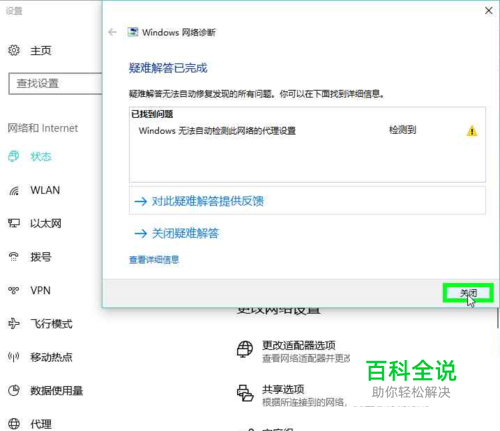Click the 关闭 button in dialog
This screenshot has height=431, width=500.
468,293
